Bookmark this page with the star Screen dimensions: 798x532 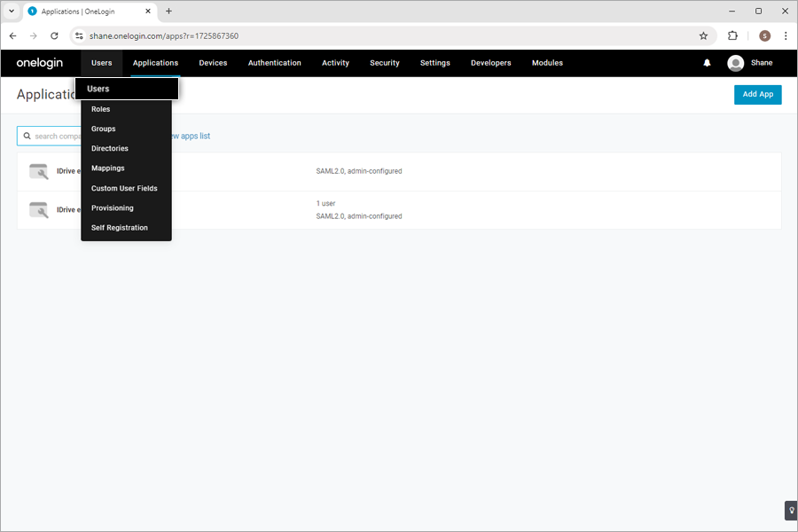703,35
